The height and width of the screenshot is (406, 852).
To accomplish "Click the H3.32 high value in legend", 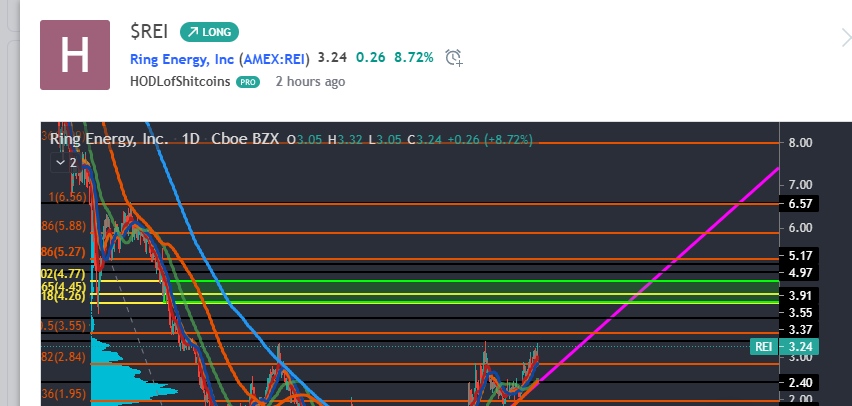I will click(346, 140).
